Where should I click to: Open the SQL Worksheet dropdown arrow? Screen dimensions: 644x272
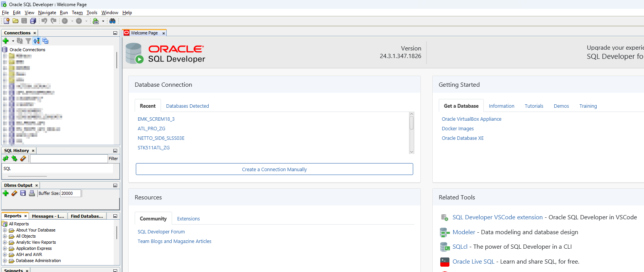(103, 21)
